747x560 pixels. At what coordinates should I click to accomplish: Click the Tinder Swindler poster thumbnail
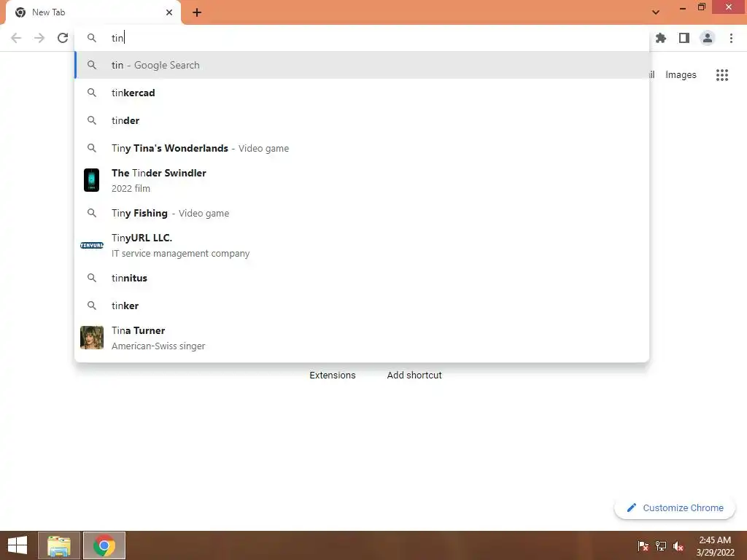91,180
